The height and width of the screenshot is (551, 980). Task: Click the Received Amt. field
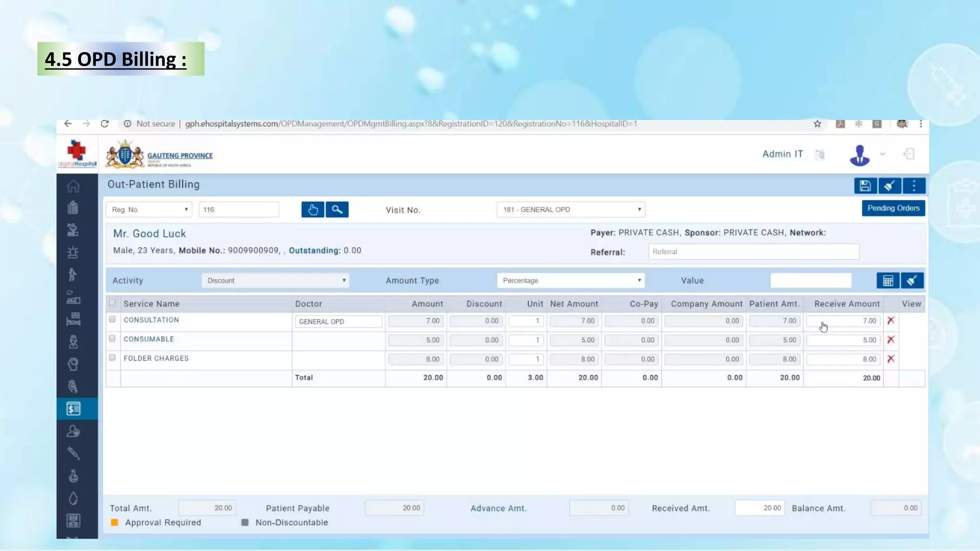click(x=760, y=508)
